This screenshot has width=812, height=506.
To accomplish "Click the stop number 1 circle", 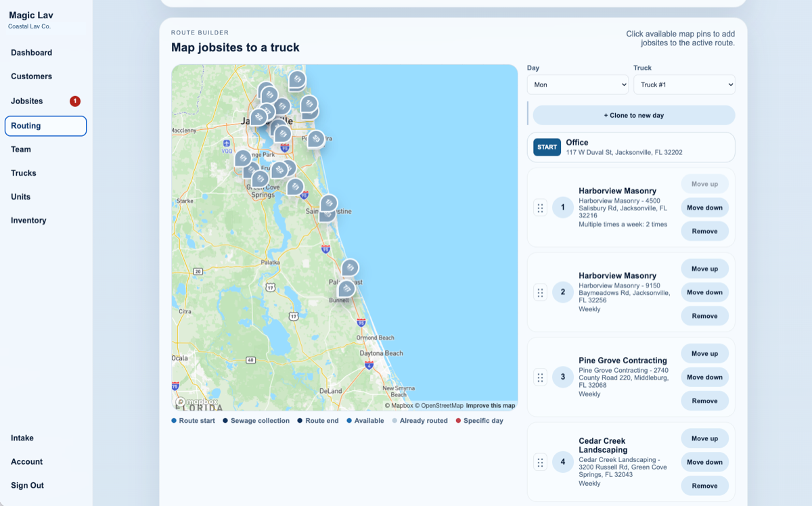I will tap(563, 208).
